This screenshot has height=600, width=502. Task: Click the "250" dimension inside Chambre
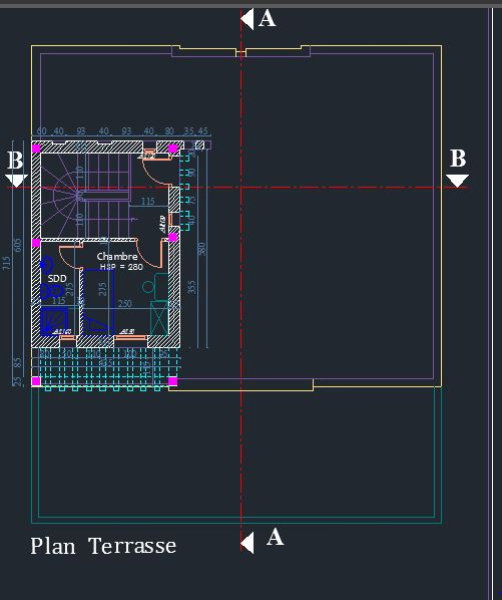point(125,303)
